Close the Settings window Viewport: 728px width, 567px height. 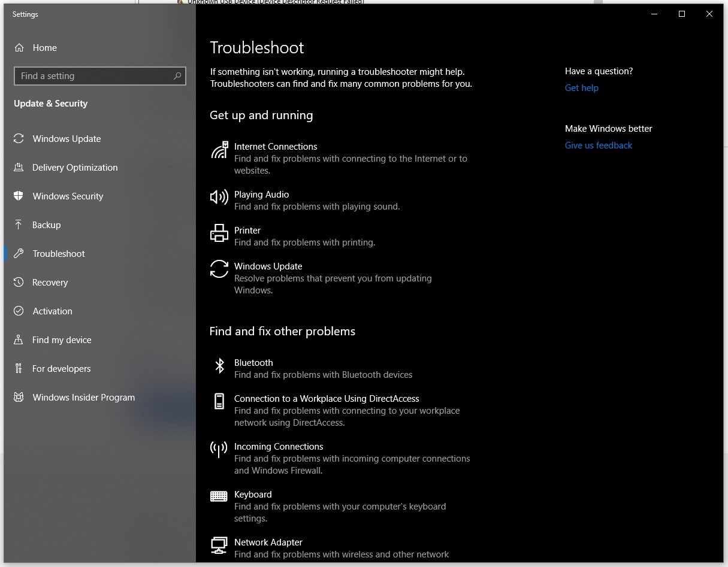(x=709, y=14)
